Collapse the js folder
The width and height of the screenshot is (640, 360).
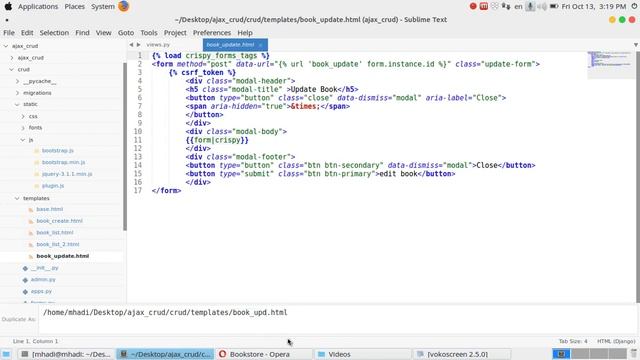tap(23, 140)
